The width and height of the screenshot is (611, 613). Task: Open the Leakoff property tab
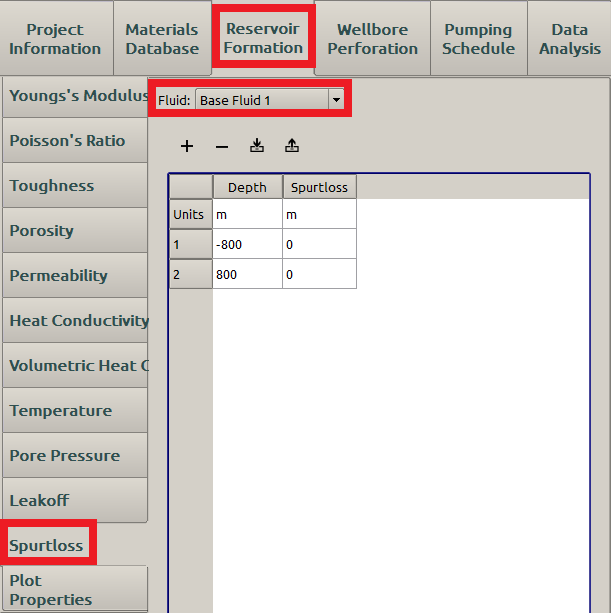[x=75, y=500]
